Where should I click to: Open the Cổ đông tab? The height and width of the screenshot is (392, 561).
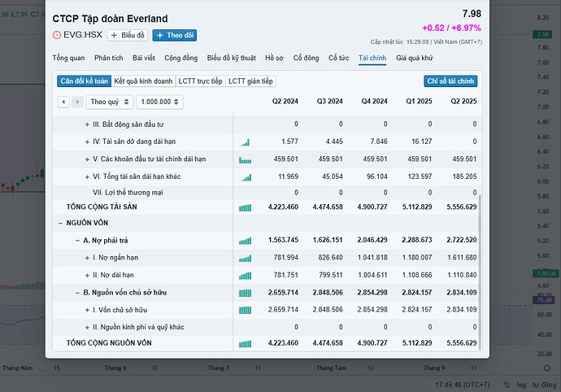(306, 58)
